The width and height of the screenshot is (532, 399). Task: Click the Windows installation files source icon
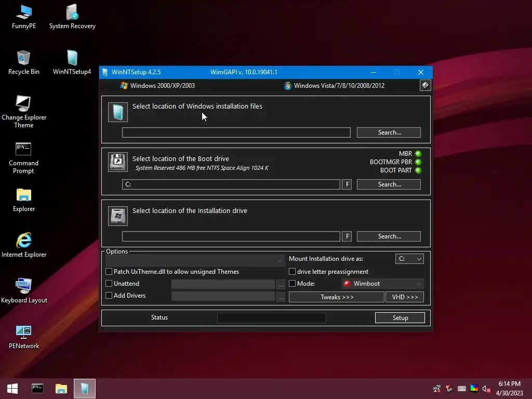(x=118, y=112)
